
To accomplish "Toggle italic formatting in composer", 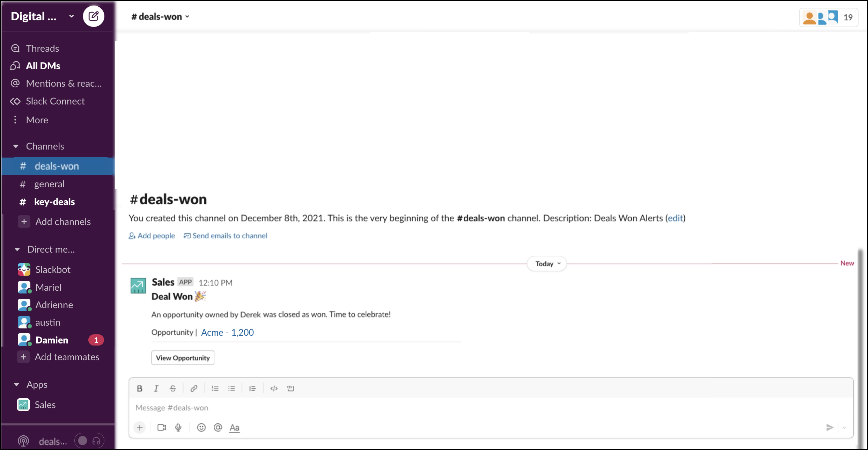I will point(156,388).
